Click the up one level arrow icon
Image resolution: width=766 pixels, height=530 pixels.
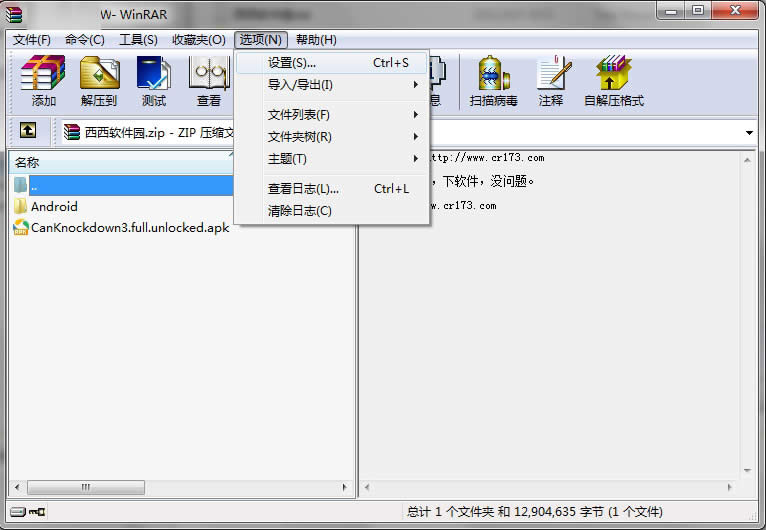28,130
